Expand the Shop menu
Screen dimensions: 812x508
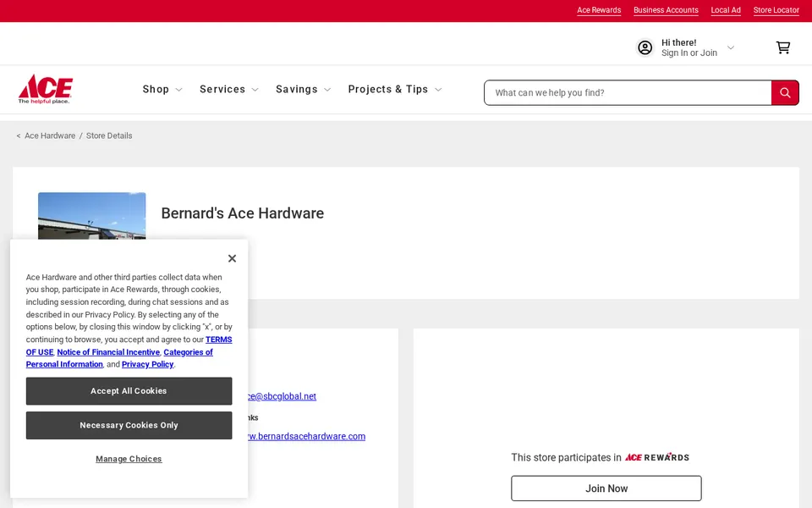(162, 89)
